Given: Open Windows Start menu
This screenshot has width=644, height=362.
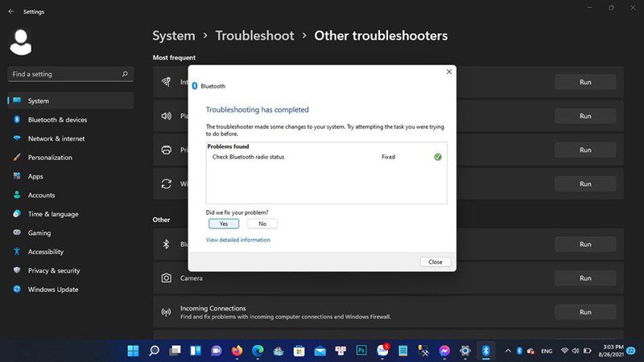Looking at the screenshot, I should tap(133, 351).
